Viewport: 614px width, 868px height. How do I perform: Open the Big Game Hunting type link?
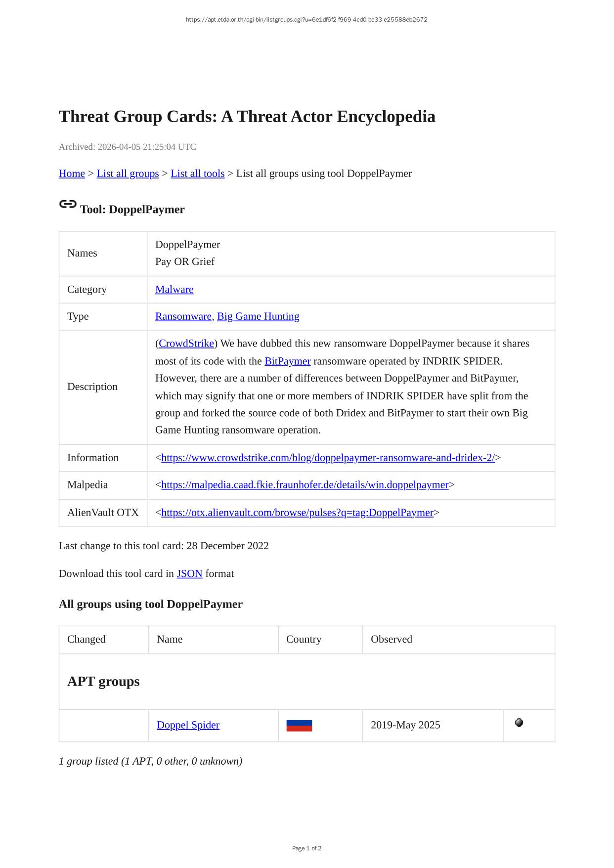click(x=258, y=316)
